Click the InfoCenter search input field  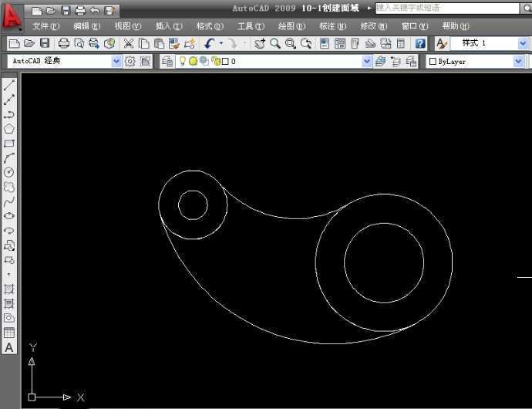447,8
